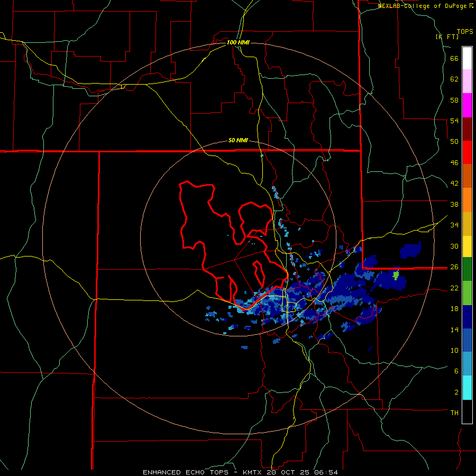Click the "K FT" units label
This screenshot has width=476, height=476.
click(447, 36)
